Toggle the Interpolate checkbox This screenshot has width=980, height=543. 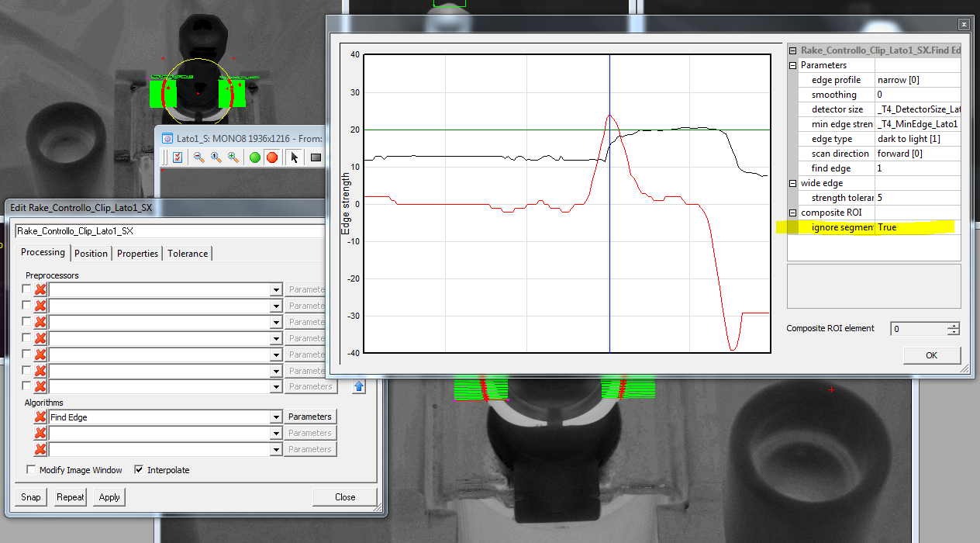(x=139, y=470)
